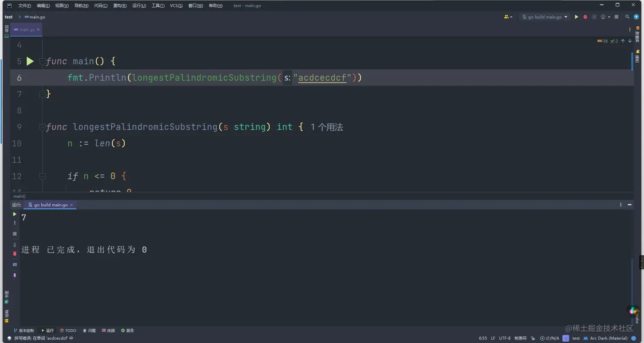Open the 服务 services tool window
Image resolution: width=644 pixels, height=343 pixels.
tap(127, 331)
